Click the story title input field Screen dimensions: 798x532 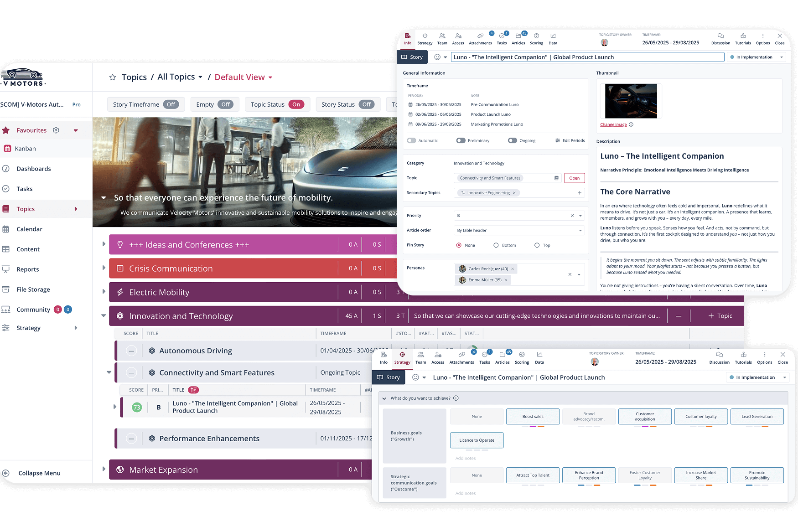(587, 57)
